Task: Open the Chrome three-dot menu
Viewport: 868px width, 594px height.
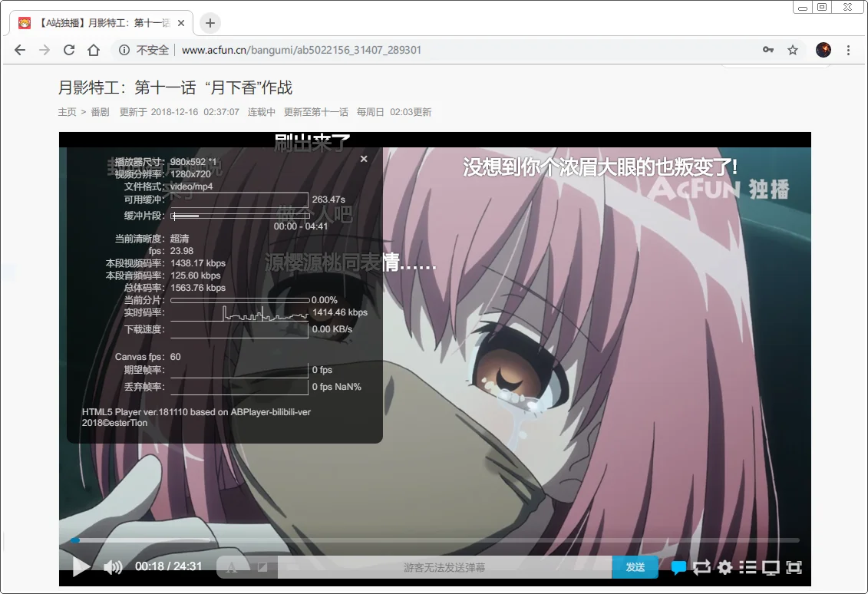Action: (x=847, y=49)
